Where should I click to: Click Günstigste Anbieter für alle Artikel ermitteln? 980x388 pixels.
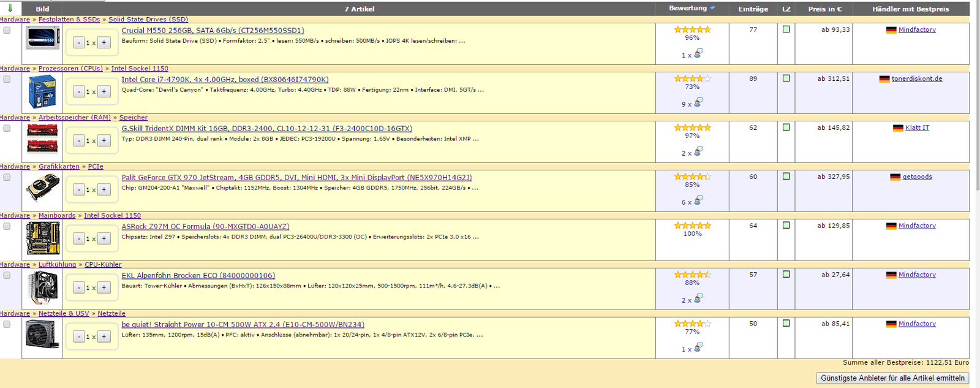pos(892,378)
